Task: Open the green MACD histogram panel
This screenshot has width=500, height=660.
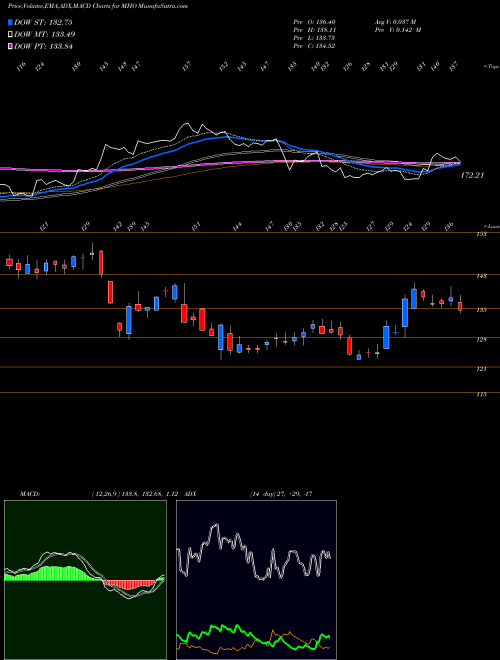Action: 85,580
